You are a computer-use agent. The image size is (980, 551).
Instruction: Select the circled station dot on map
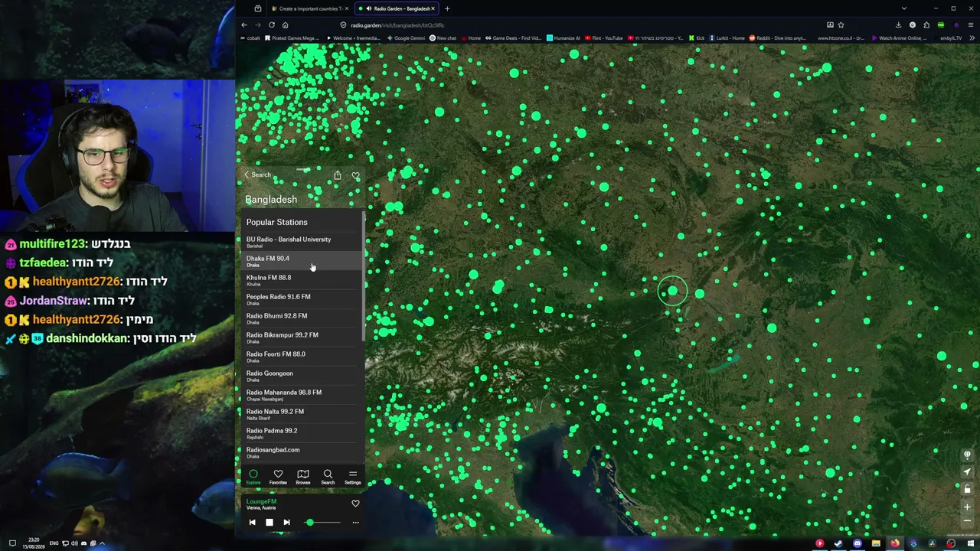673,291
